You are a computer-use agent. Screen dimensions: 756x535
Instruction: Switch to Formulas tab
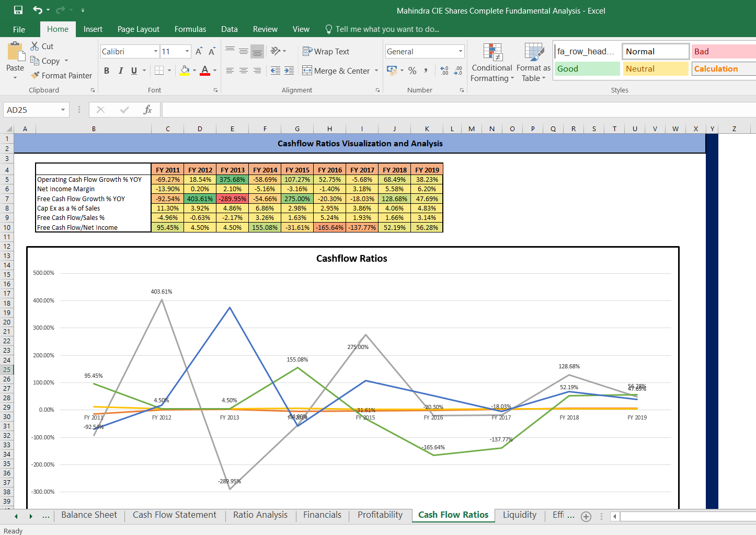point(190,29)
